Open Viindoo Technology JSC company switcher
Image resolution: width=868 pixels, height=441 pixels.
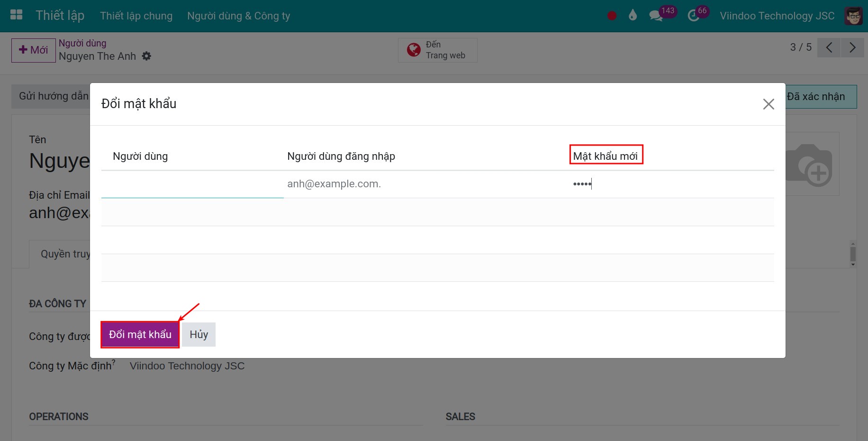(777, 16)
